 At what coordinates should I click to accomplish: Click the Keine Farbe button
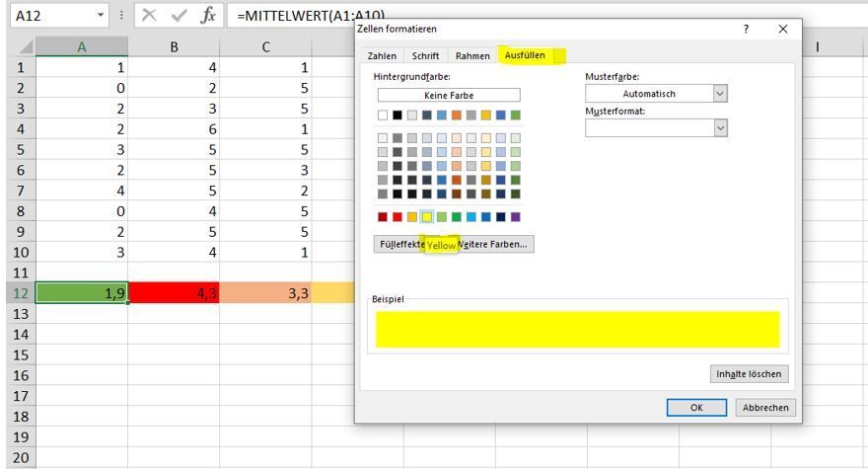tap(449, 96)
